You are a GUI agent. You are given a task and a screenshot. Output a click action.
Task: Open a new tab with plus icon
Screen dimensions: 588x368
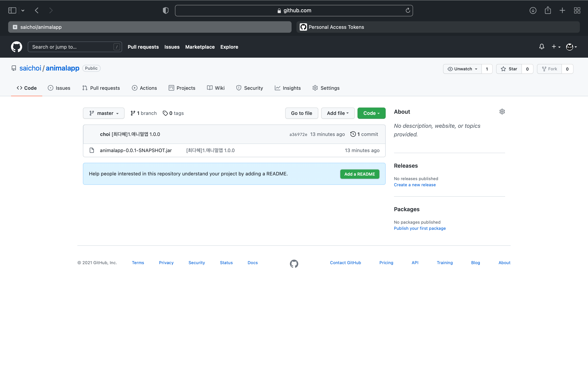click(562, 10)
